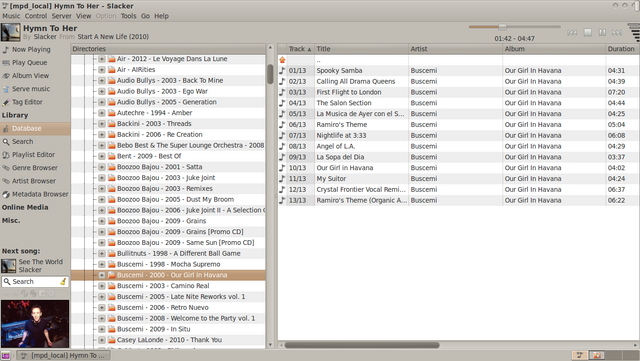The image size is (640, 361).
Task: Select the parent directory '..' row
Action: pyautogui.click(x=458, y=60)
